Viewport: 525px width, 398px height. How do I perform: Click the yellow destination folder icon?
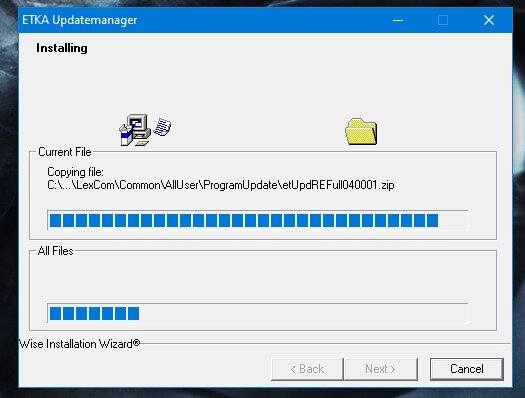click(361, 131)
